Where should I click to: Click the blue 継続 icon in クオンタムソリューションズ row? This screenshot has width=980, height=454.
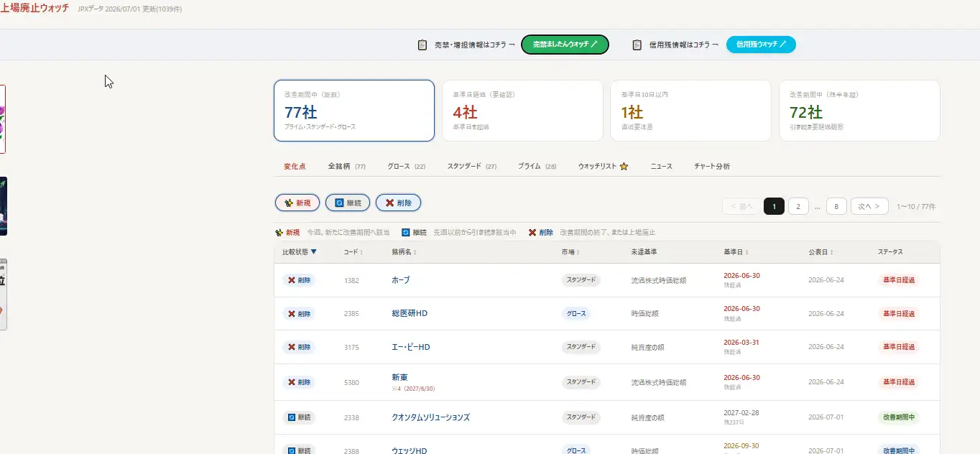click(x=292, y=417)
